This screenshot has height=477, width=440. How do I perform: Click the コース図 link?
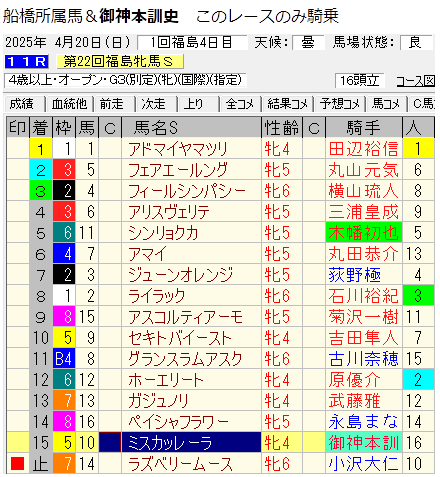[x=415, y=81]
